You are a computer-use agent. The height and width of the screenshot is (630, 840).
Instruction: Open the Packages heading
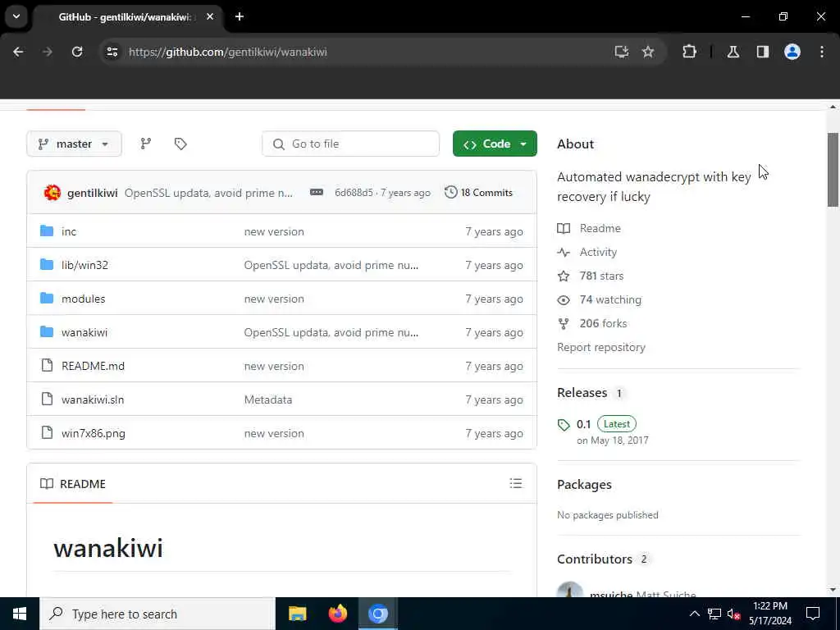click(584, 484)
